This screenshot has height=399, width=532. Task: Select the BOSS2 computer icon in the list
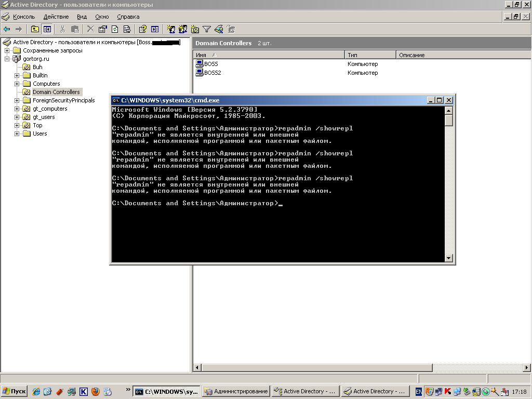click(199, 72)
